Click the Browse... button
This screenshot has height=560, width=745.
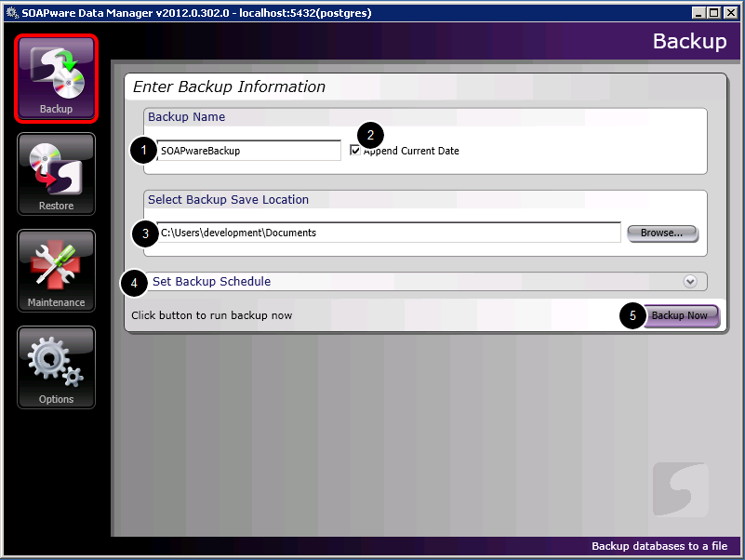[x=662, y=233]
